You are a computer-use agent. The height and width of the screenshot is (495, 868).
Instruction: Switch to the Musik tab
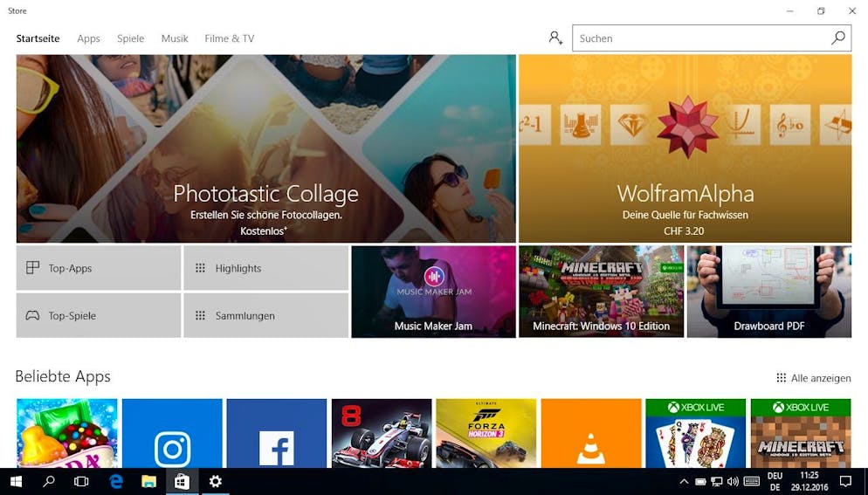pos(175,38)
